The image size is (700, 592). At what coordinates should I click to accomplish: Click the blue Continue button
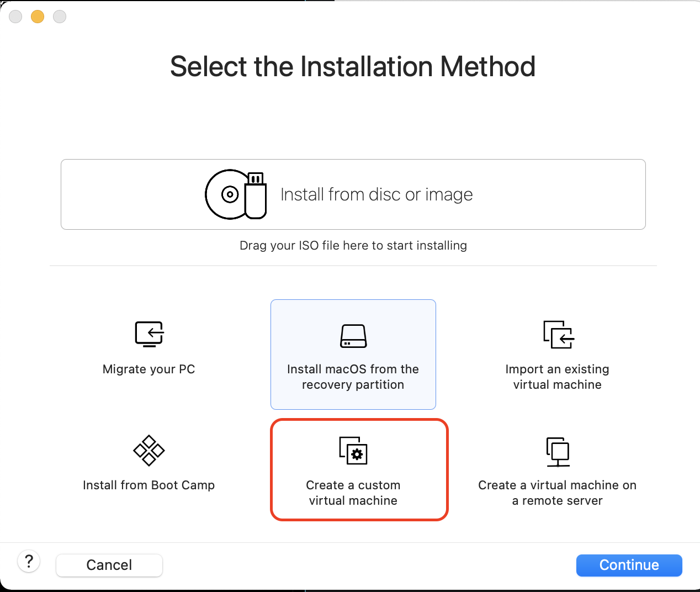click(629, 565)
